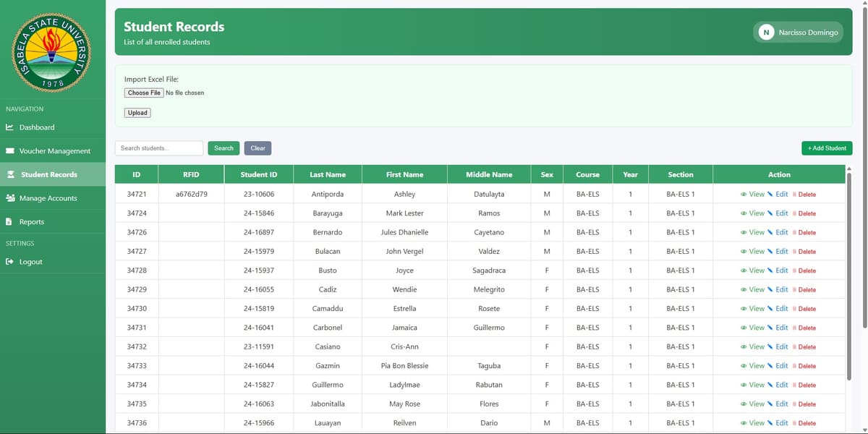Click the Dashboard chart icon in sidebar

pyautogui.click(x=9, y=128)
